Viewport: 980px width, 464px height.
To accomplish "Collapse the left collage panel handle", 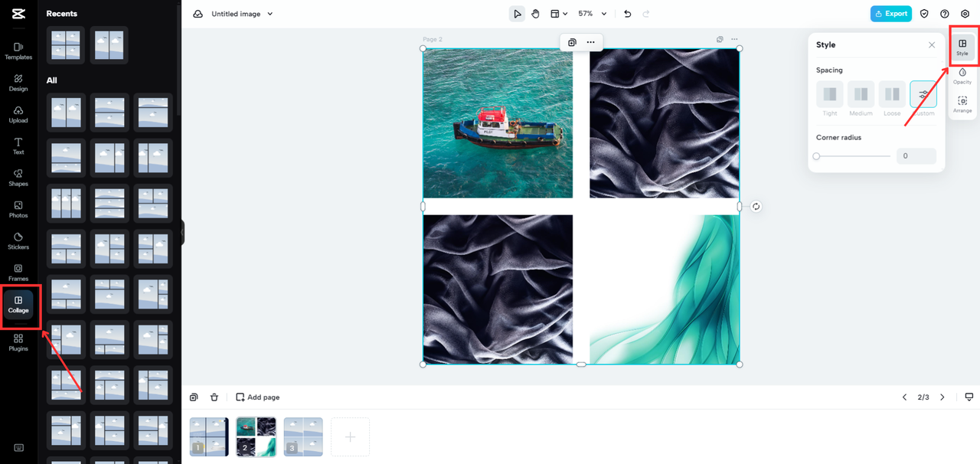I will [x=182, y=233].
